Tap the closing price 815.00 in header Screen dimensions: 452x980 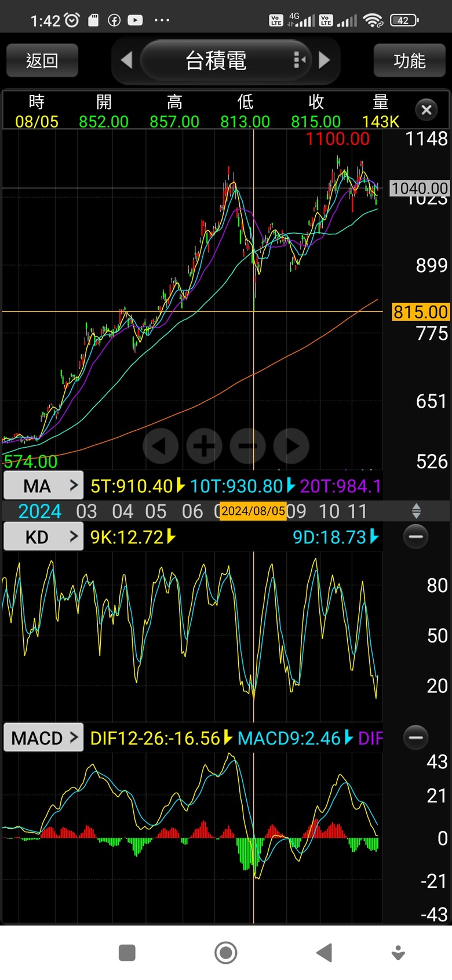[316, 122]
